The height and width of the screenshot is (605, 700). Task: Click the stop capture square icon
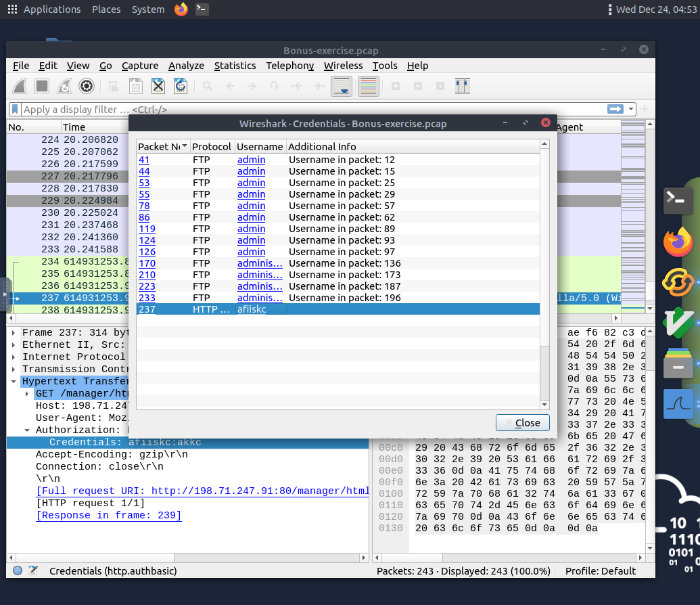(42, 86)
